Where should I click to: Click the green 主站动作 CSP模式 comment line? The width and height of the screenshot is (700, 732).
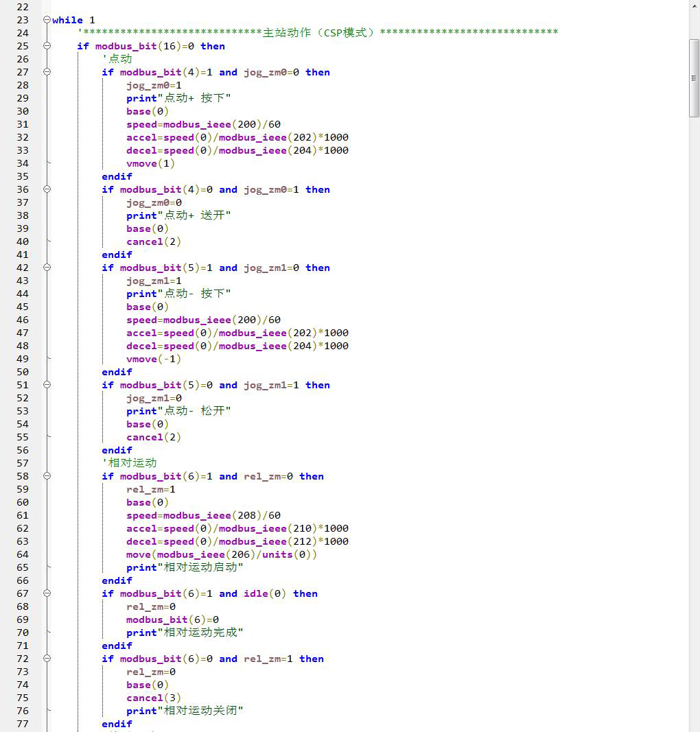pos(319,33)
